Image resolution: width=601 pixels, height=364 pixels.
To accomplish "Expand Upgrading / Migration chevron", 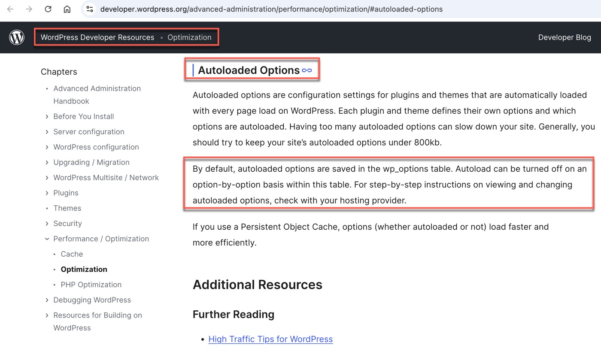I will (x=47, y=162).
